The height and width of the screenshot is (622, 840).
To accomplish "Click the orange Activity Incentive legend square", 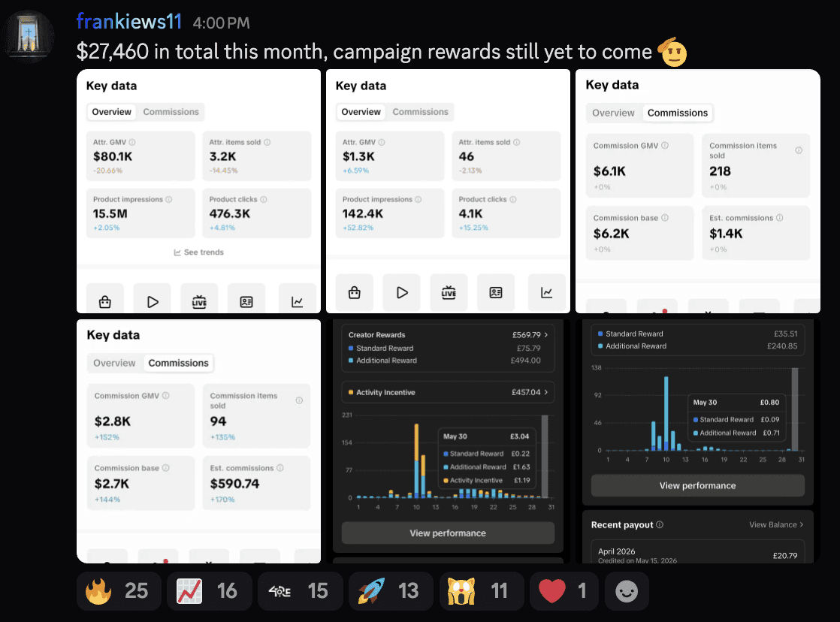I will tap(351, 392).
